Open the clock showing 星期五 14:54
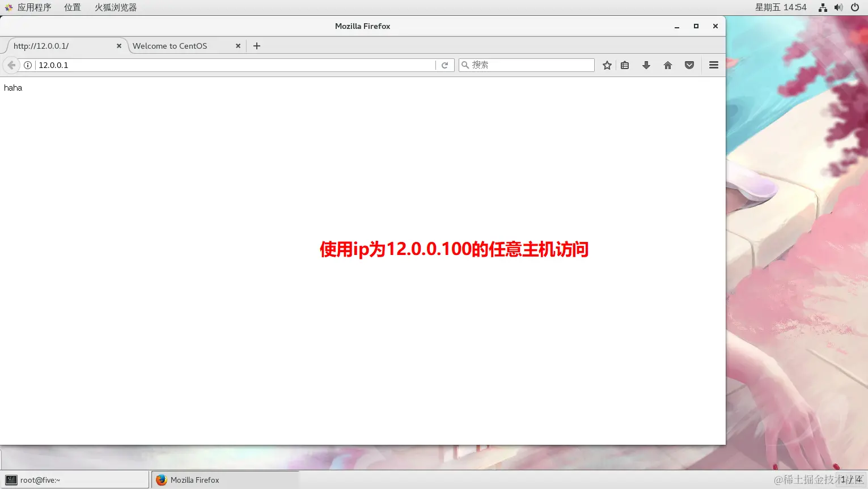 781,7
